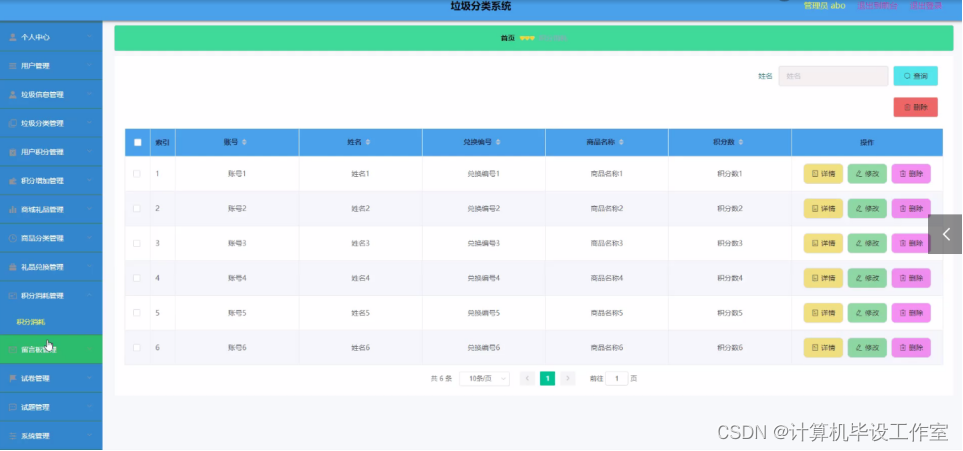
Task: Expand 试卷管理 with its chevron arrow
Action: click(x=90, y=378)
